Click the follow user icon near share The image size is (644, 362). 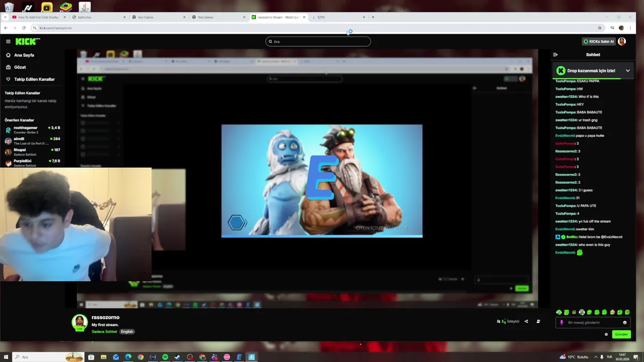(x=538, y=321)
